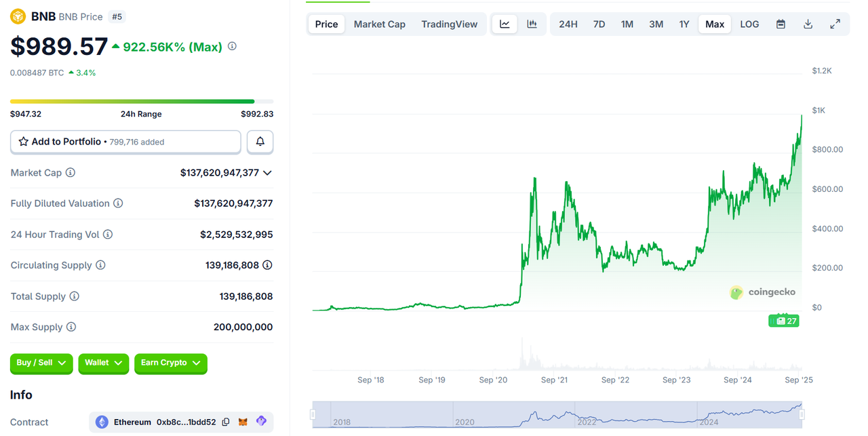Screen dimensions: 868x436
Task: Click the 200,000,000 Max Supply value
Action: point(243,327)
